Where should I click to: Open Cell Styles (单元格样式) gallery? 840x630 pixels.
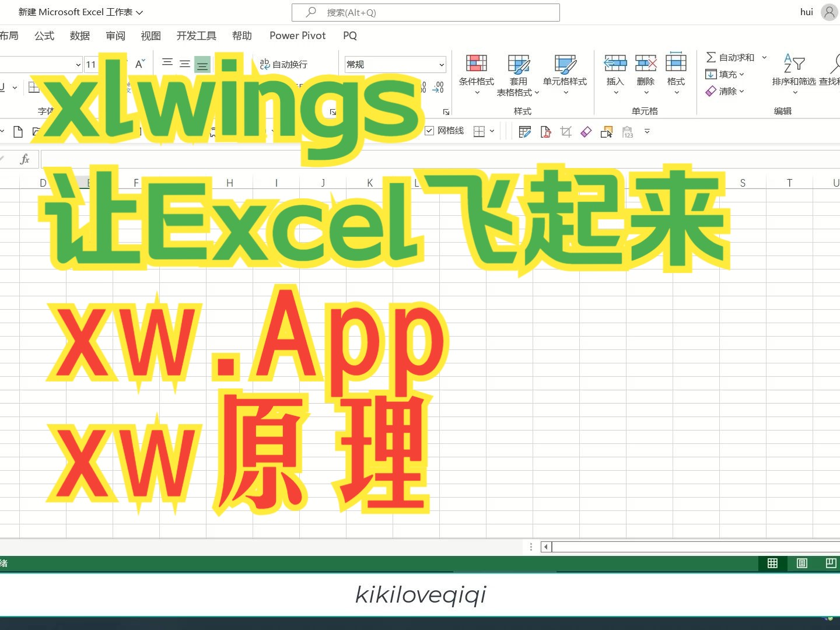pyautogui.click(x=565, y=75)
